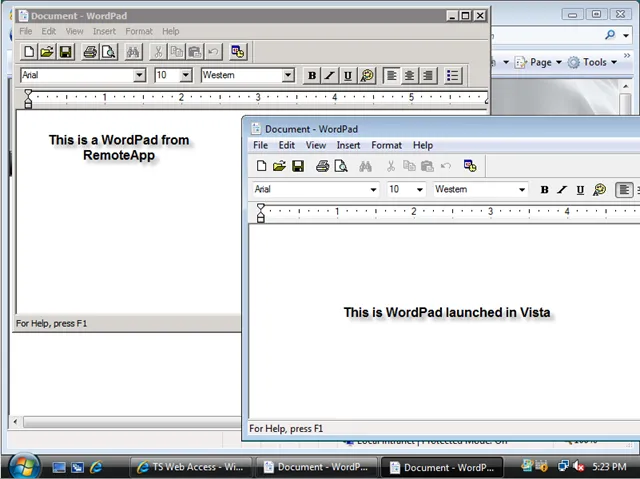This screenshot has width=640, height=479.
Task: Click Windows Start orb
Action: pos(24,466)
